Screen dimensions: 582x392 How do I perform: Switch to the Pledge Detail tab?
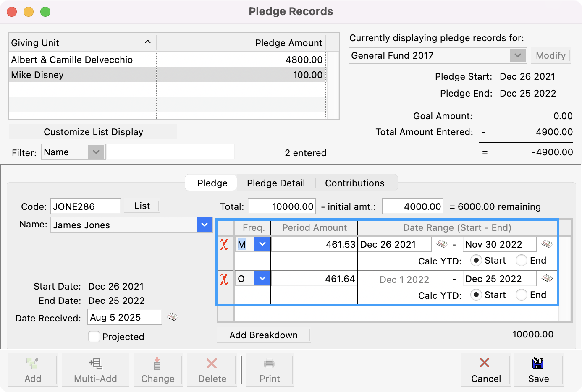point(276,183)
